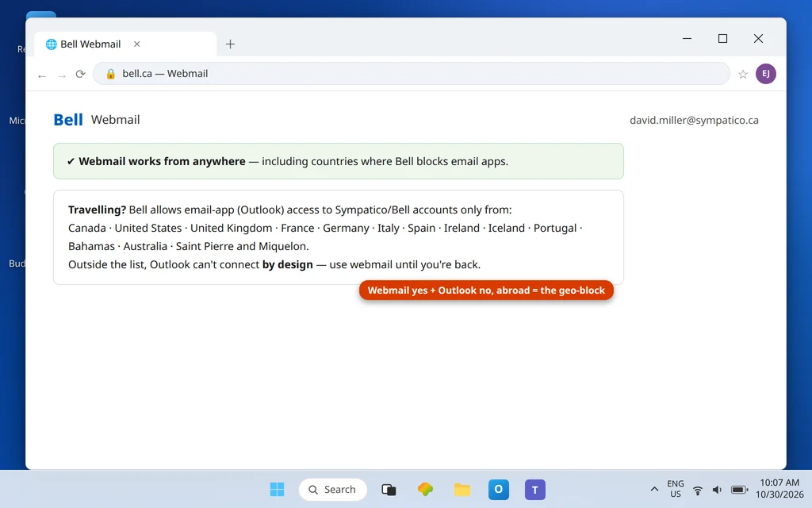Screen dimensions: 812x508
Task: Open a new browser tab
Action: [231, 44]
